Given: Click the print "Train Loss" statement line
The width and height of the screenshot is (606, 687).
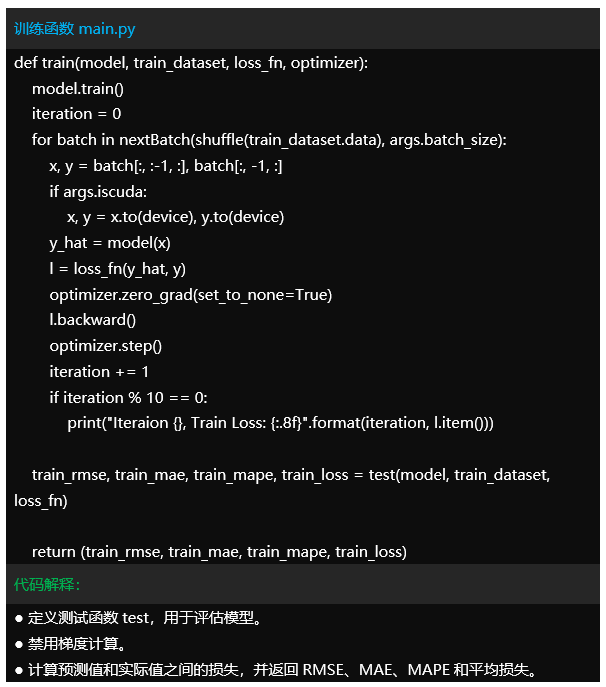Looking at the screenshot, I should click(281, 423).
